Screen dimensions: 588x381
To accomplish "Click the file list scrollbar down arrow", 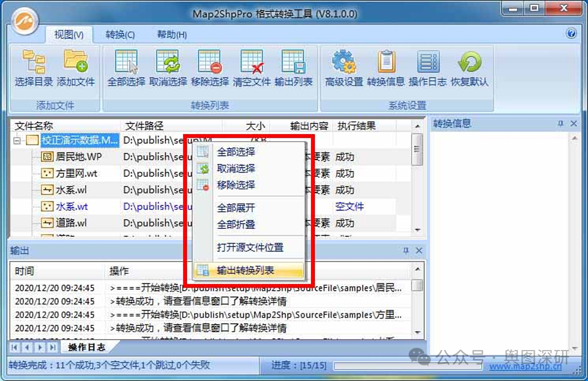I will click(x=417, y=230).
